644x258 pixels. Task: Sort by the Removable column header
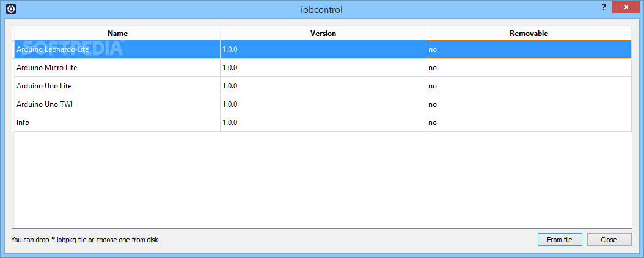pyautogui.click(x=529, y=34)
